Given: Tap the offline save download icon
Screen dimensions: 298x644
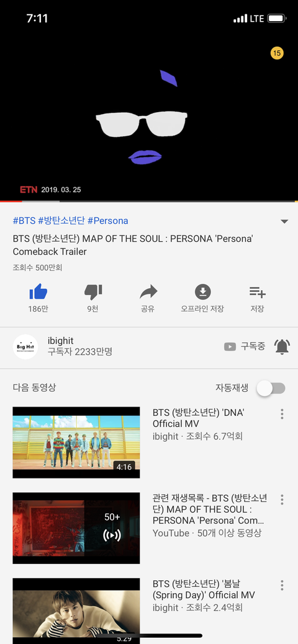Looking at the screenshot, I should click(x=202, y=292).
